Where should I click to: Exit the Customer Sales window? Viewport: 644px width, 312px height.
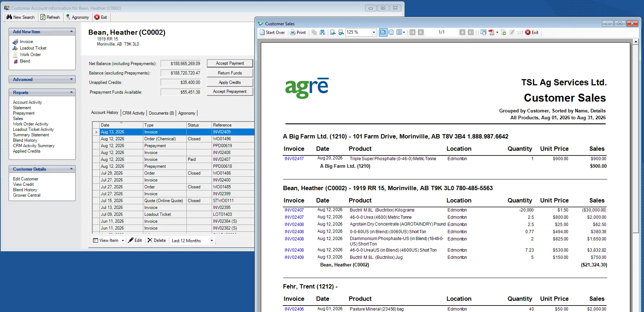(x=532, y=33)
